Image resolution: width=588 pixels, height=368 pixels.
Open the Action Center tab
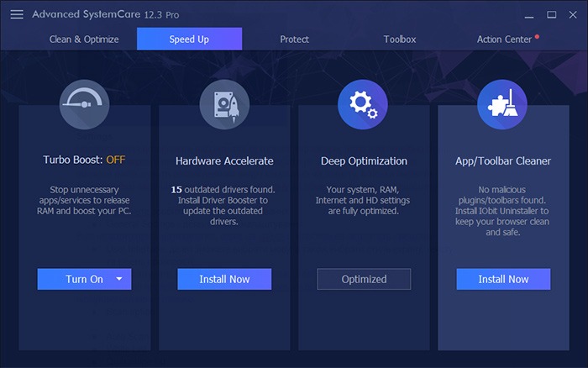pos(504,39)
